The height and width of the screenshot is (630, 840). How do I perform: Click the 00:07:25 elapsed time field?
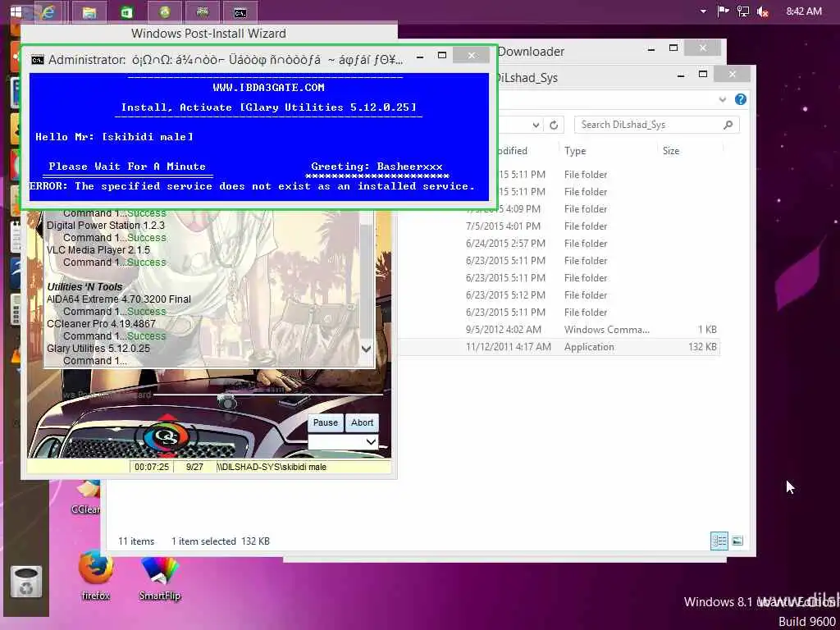pyautogui.click(x=152, y=467)
